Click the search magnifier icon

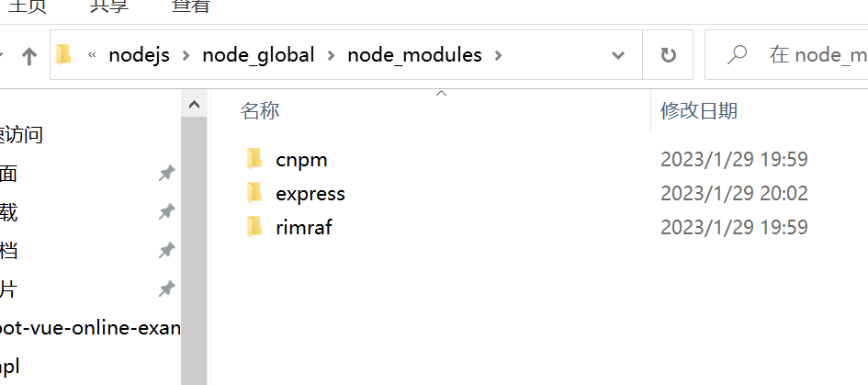click(x=737, y=55)
